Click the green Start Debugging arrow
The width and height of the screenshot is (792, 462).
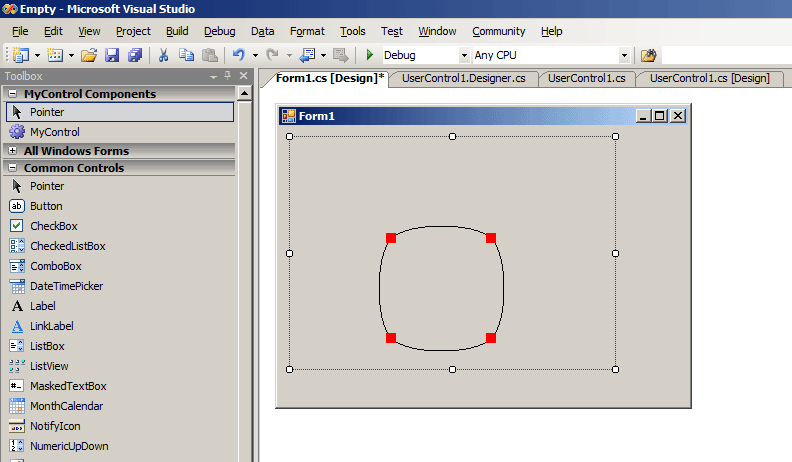(x=370, y=55)
